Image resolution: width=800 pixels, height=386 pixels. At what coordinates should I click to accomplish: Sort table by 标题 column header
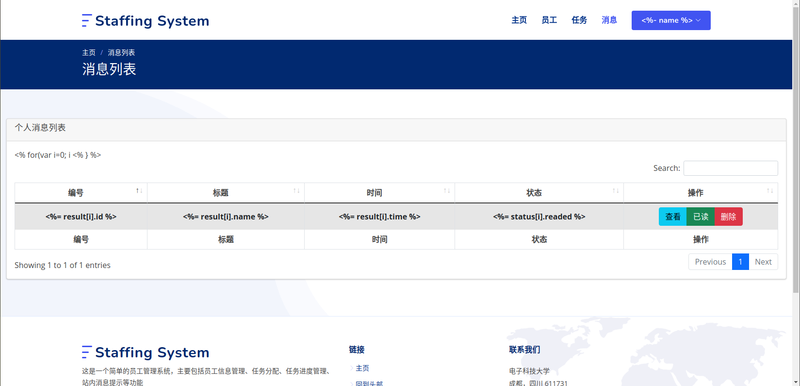(226, 193)
